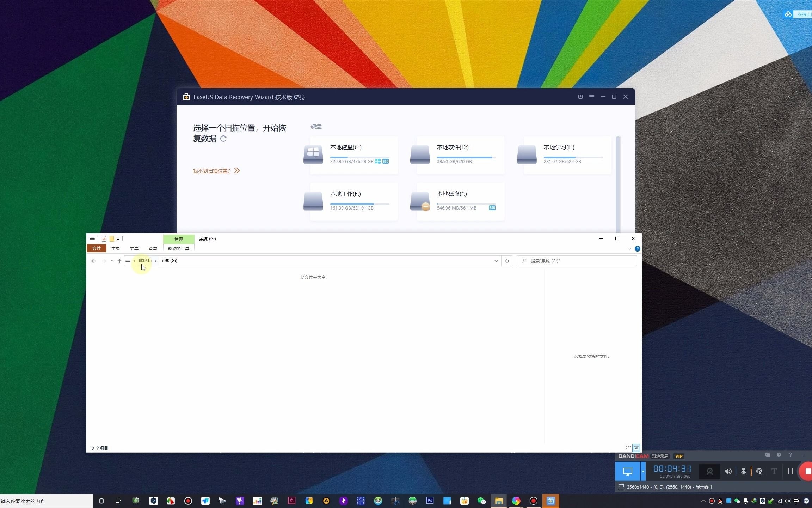
Task: Open the EaseUS menu (hamburger) icon
Action: pyautogui.click(x=592, y=97)
